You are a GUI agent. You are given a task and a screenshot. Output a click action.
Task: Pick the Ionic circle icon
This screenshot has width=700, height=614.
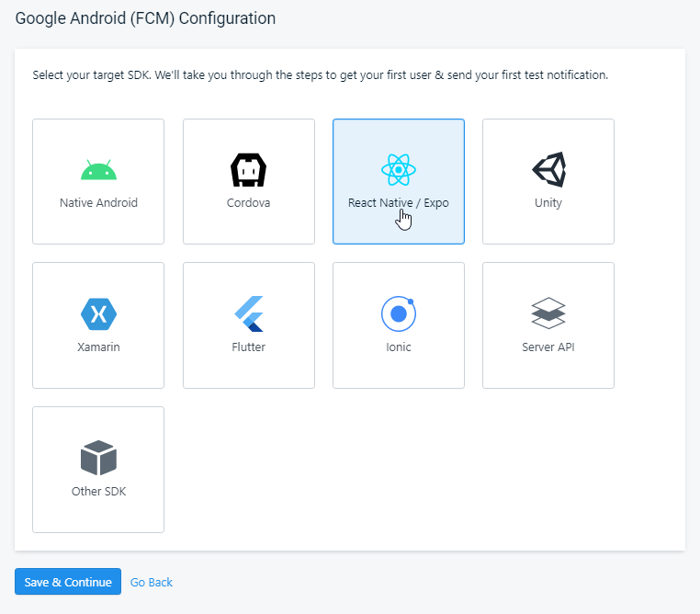[x=399, y=314]
